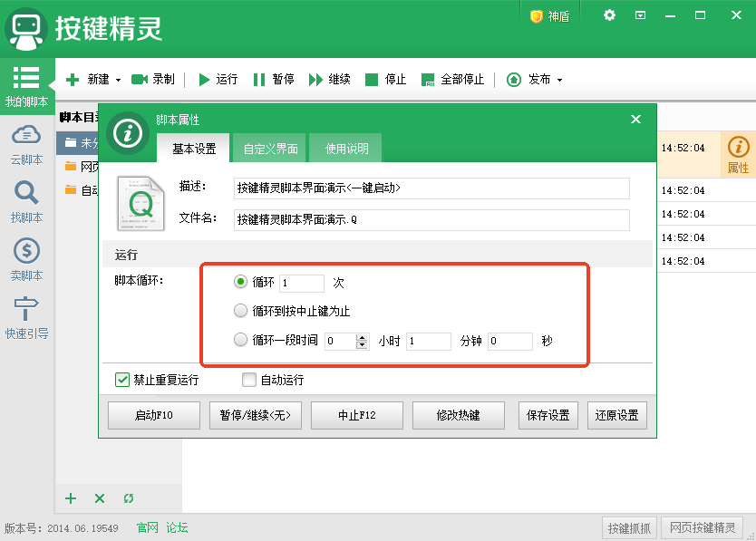The height and width of the screenshot is (541, 756).
Task: Click the 按键抓抓 tool button
Action: pyautogui.click(x=629, y=528)
